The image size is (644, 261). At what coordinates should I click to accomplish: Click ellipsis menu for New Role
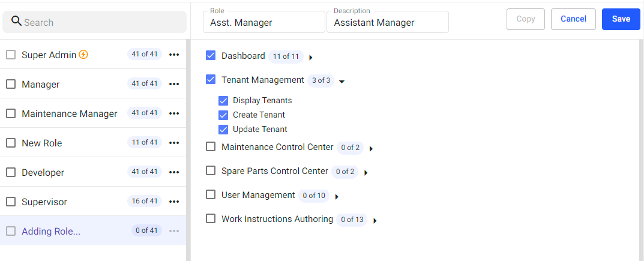[174, 143]
